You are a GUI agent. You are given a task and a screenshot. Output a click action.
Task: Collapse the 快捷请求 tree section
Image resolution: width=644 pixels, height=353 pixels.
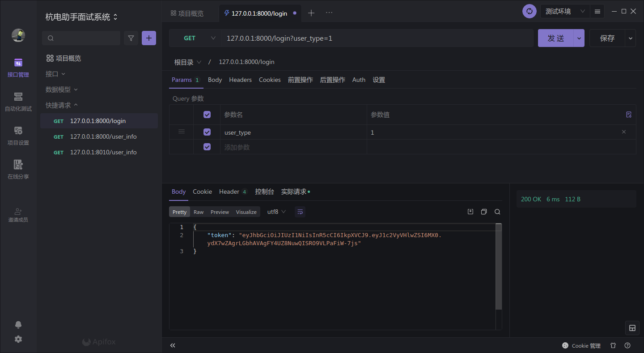(62, 105)
